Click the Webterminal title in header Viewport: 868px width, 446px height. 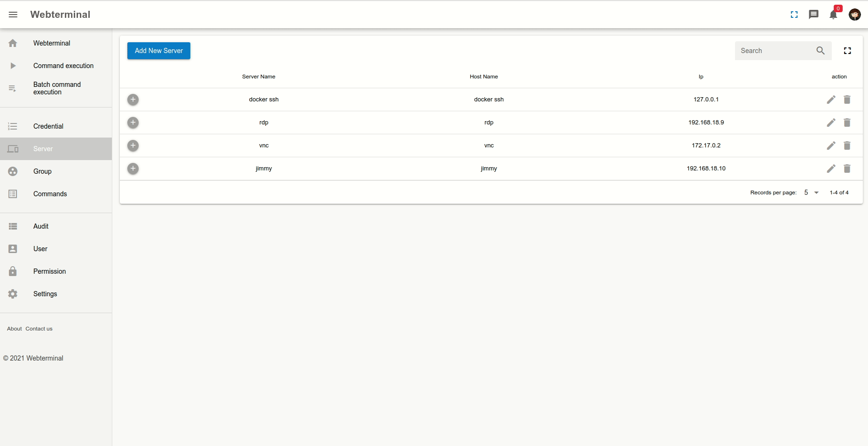[60, 15]
